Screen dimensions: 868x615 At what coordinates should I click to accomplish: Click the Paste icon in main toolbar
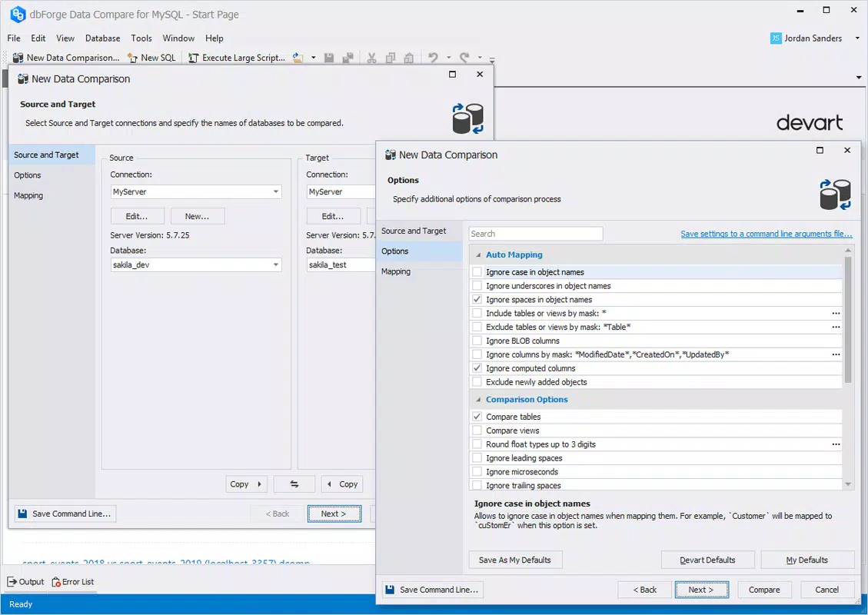coord(409,58)
